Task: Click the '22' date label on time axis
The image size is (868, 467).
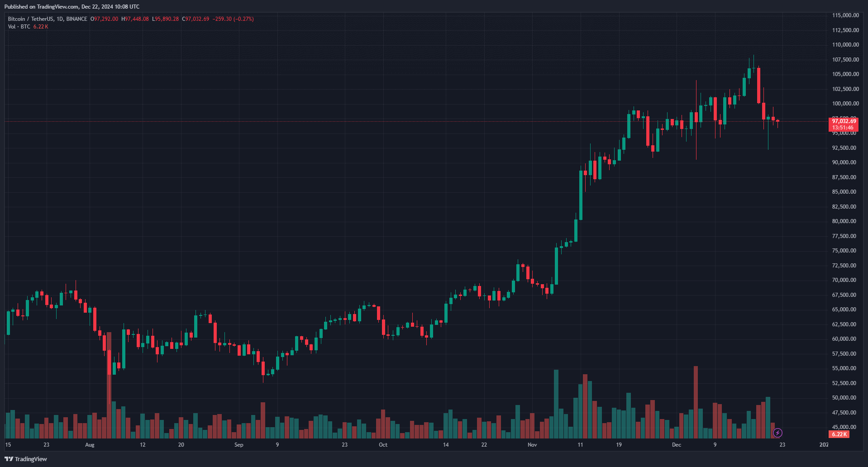Action: pyautogui.click(x=484, y=445)
